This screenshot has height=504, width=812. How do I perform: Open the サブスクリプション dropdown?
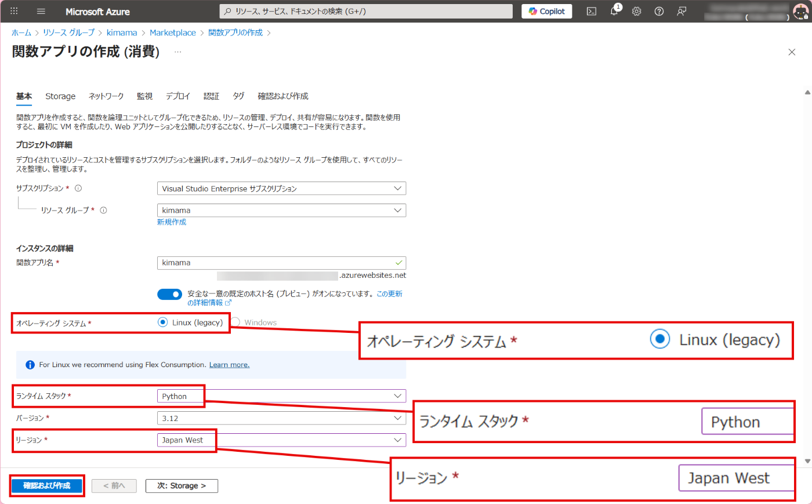pos(281,188)
